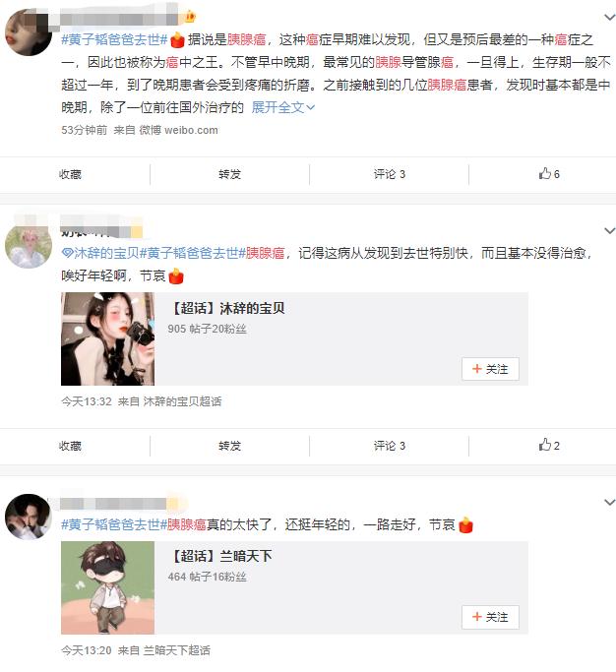Open the third post's options chevron

[x=609, y=502]
